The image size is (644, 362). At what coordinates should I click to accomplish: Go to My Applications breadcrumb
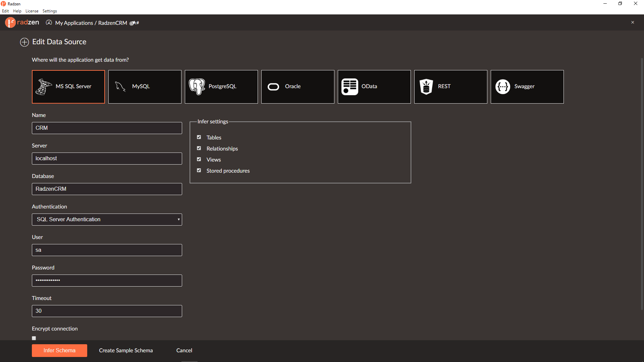point(74,23)
